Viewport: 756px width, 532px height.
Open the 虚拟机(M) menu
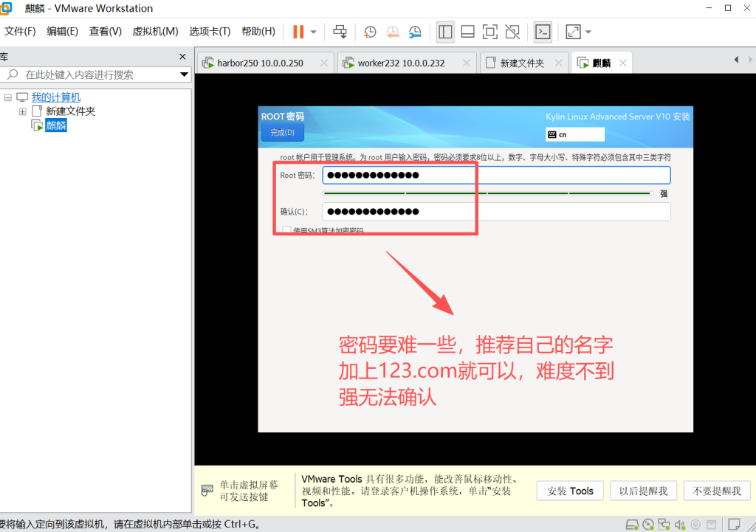pos(155,31)
